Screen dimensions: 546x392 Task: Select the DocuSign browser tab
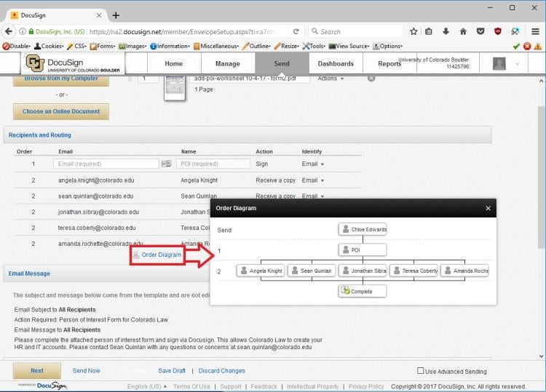56,15
